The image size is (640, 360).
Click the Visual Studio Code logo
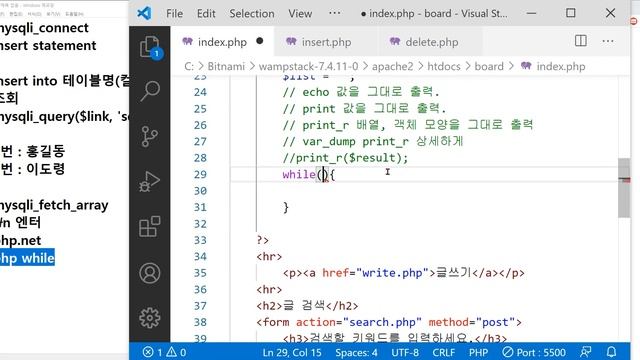click(144, 13)
